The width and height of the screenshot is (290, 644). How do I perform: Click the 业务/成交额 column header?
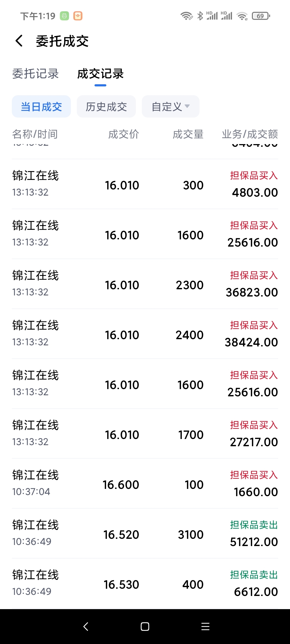[x=250, y=134]
